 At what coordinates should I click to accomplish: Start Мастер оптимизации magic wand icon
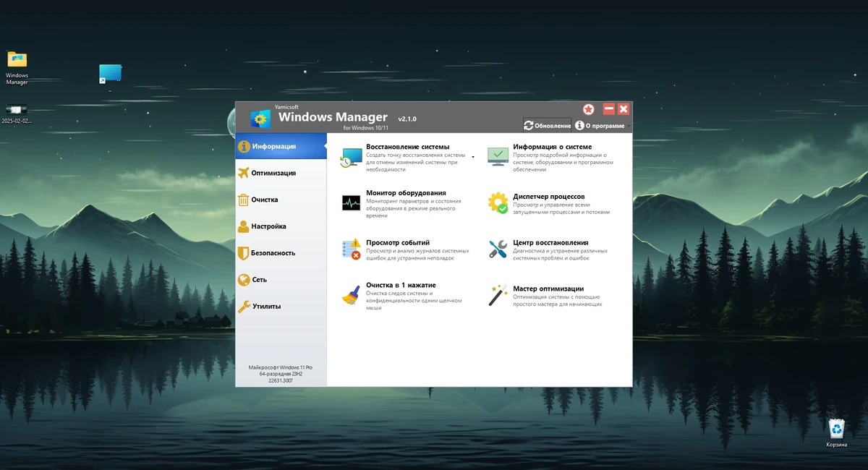coord(498,295)
